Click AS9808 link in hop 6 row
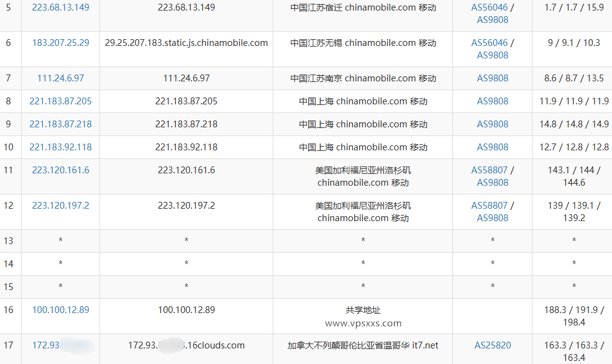This screenshot has height=364, width=612. coord(493,55)
